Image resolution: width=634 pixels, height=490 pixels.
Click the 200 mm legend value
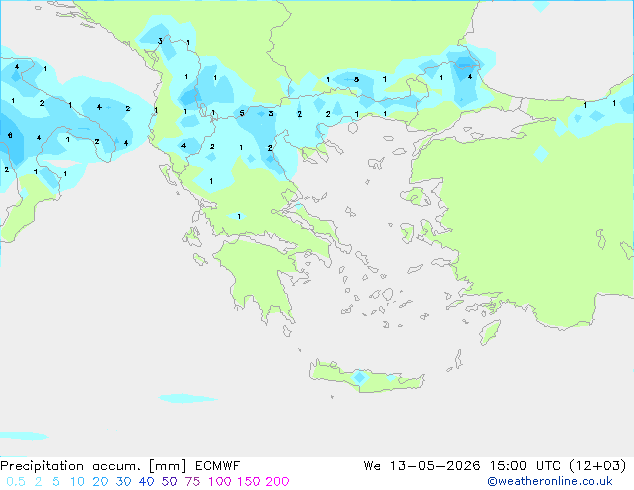coord(277,482)
